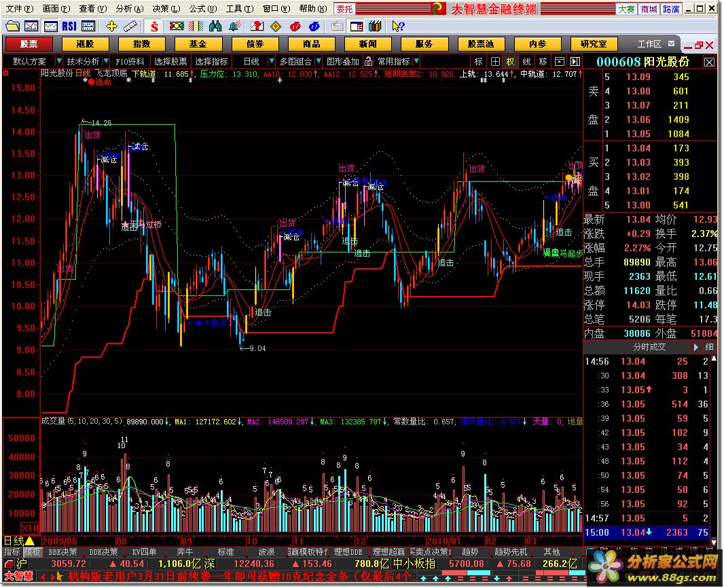
Task: Open the books library toolbar icon
Action: pos(375,26)
